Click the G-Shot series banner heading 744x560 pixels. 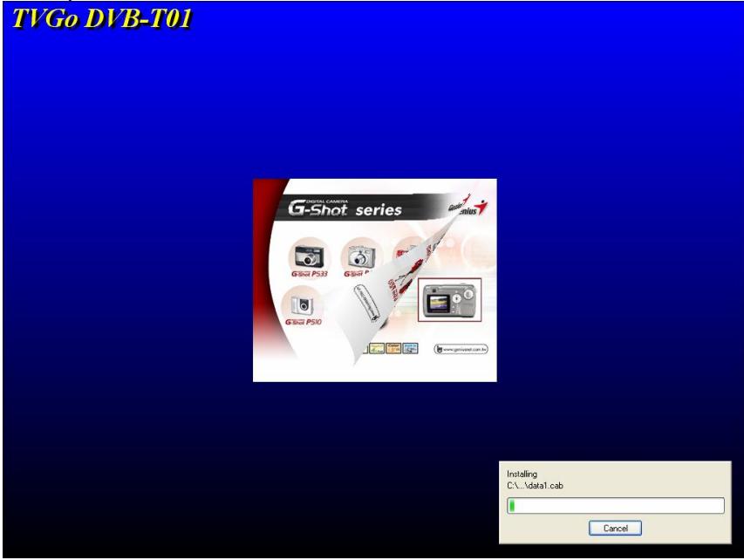click(345, 208)
